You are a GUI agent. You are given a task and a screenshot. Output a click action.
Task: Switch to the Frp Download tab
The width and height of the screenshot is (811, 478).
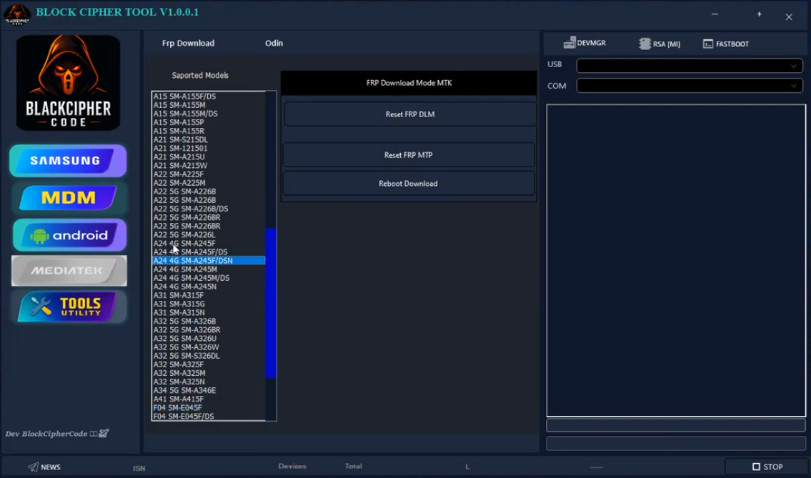click(188, 44)
